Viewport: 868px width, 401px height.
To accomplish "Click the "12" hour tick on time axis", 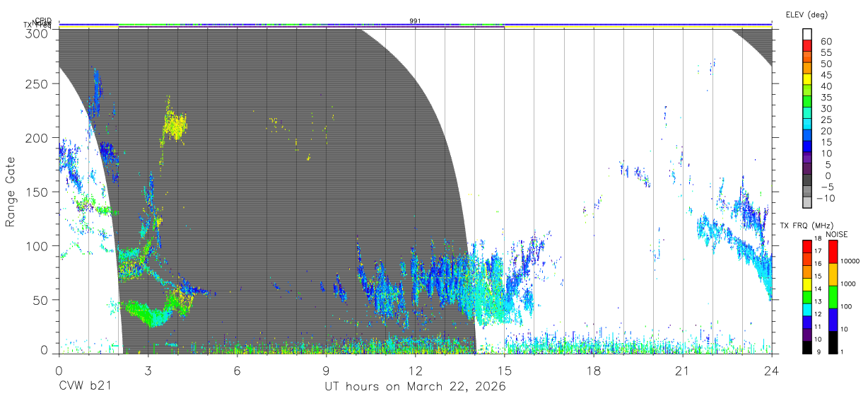I will (416, 370).
